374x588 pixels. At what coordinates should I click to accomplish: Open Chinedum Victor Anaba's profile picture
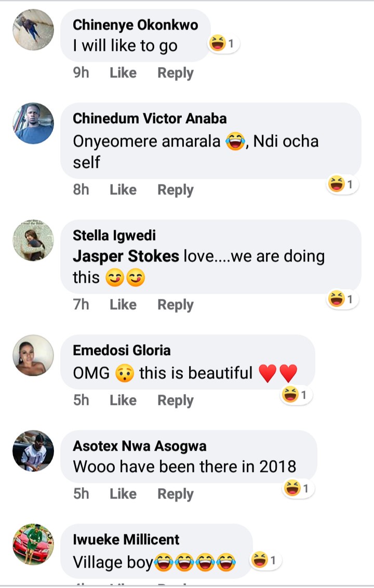coord(33,123)
